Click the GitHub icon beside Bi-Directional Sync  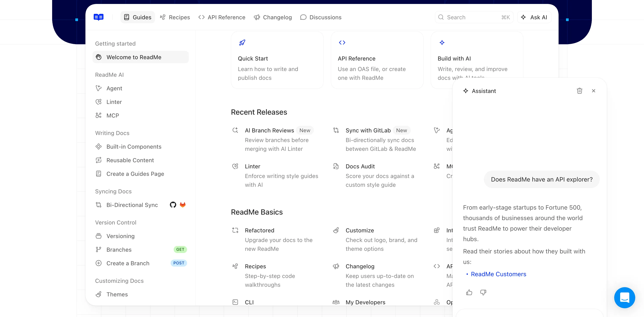point(173,205)
